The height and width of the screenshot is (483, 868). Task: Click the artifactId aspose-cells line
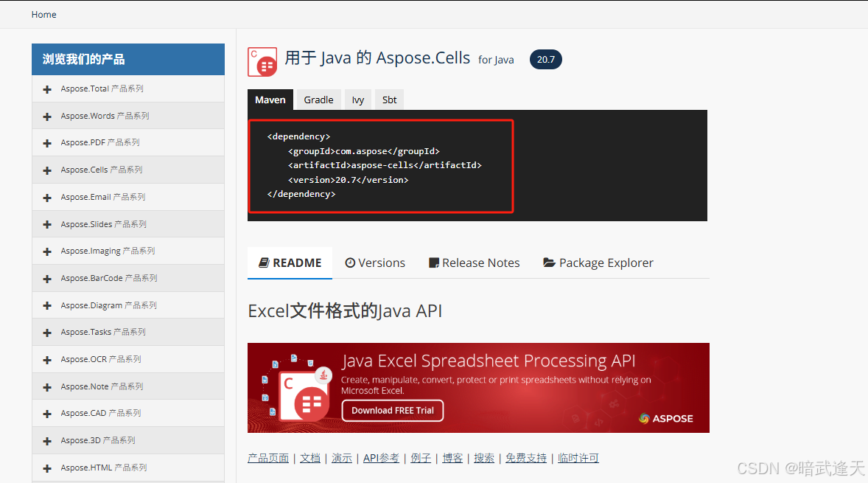coord(385,165)
